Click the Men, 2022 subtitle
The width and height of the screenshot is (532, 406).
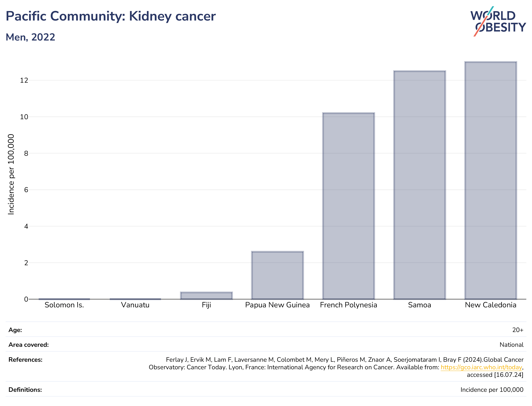(x=30, y=37)
